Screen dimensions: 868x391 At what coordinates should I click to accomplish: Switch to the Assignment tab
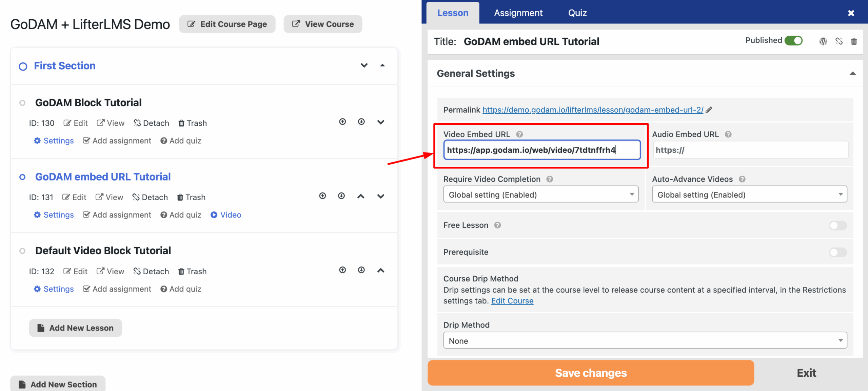[x=518, y=13]
